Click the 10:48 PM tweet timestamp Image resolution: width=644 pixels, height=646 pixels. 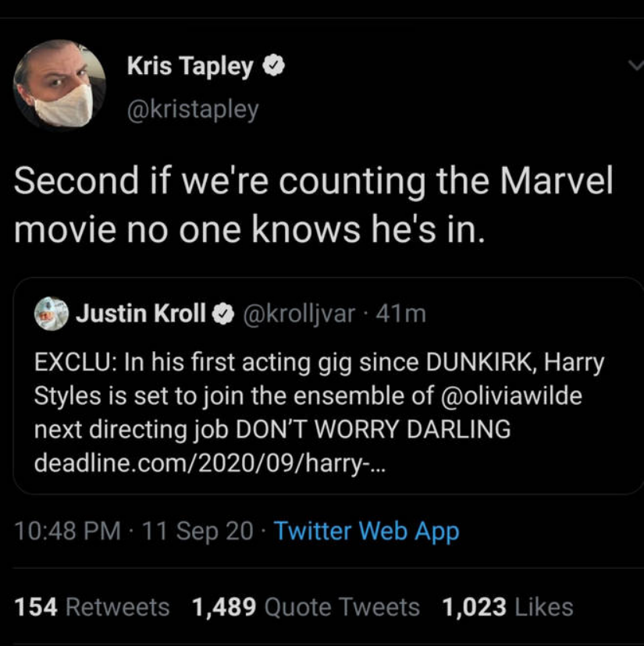(68, 531)
